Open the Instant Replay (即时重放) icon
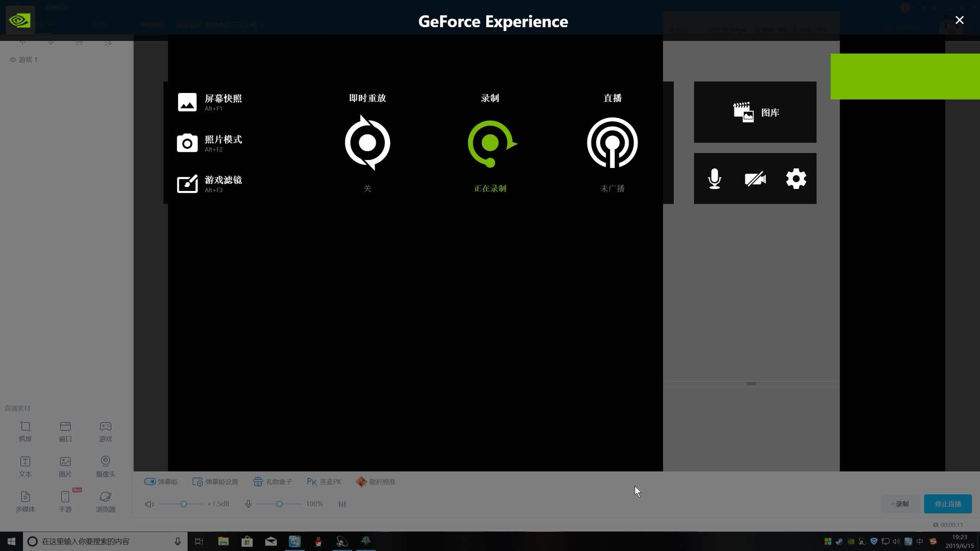Viewport: 980px width, 551px height. tap(367, 143)
